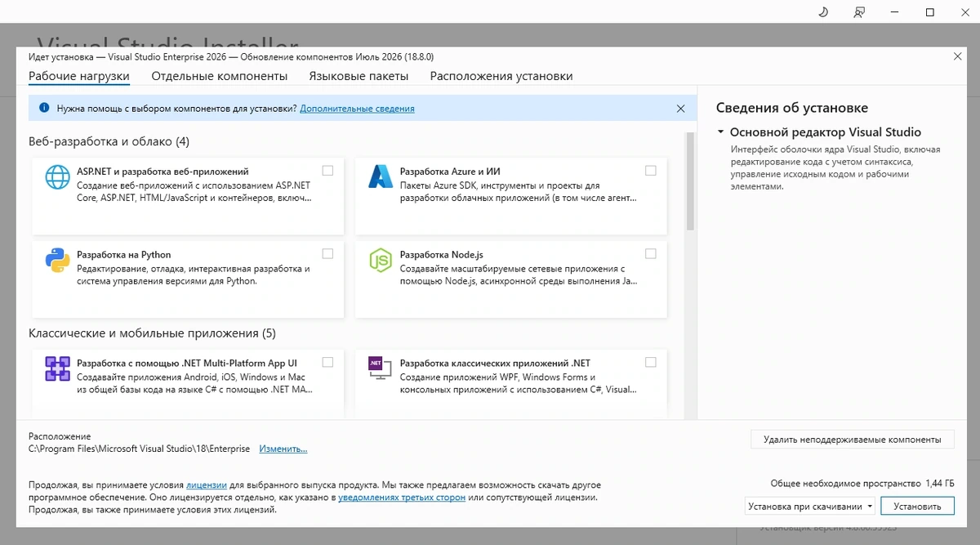Click the Изменить... location link
The height and width of the screenshot is (545, 980).
pyautogui.click(x=283, y=449)
